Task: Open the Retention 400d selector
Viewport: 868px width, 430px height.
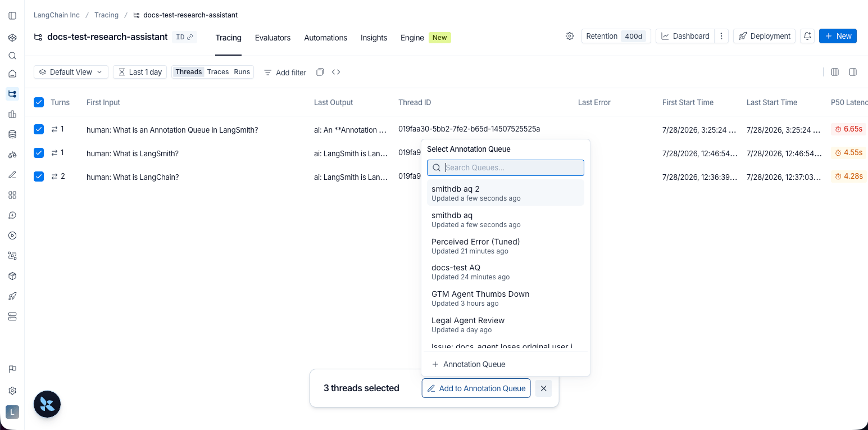Action: click(616, 36)
